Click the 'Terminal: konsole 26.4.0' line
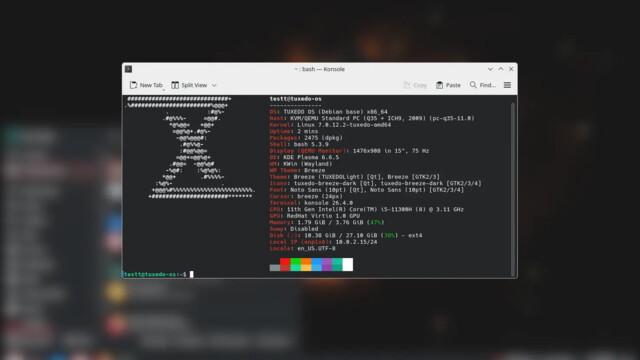The height and width of the screenshot is (360, 640). click(x=311, y=203)
